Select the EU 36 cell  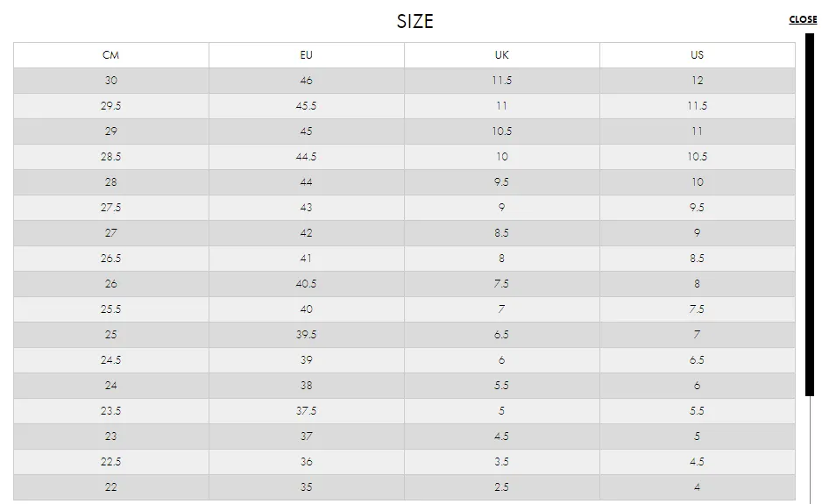[306, 462]
